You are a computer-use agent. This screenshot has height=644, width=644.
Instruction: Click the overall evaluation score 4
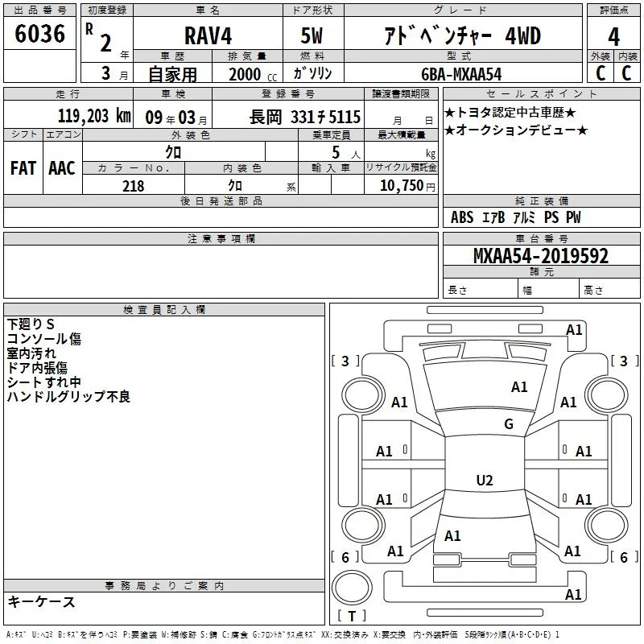click(613, 37)
